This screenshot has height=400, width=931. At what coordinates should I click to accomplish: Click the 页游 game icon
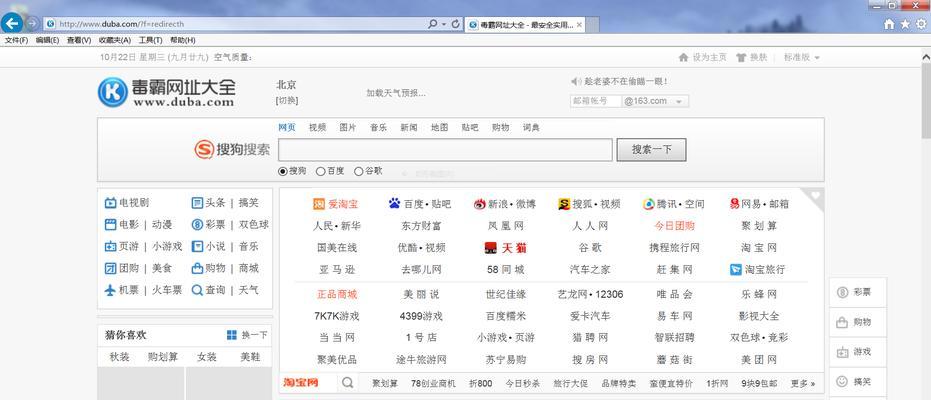[x=110, y=246]
